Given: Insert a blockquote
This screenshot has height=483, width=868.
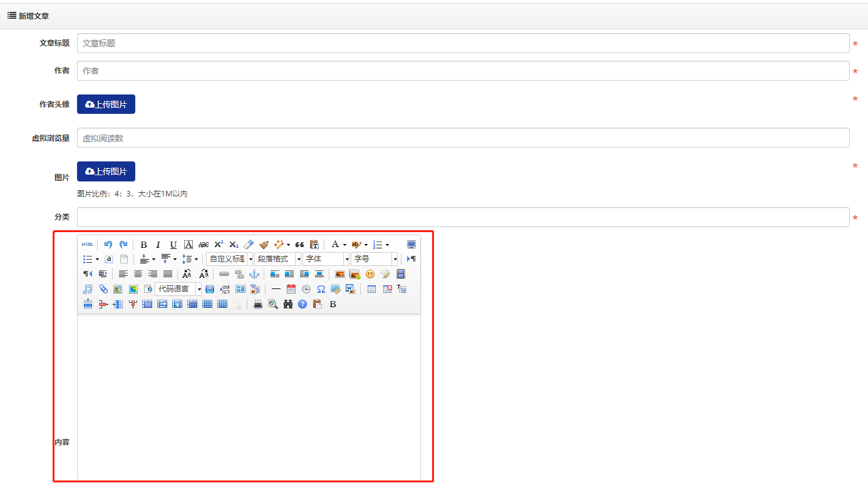Looking at the screenshot, I should coord(299,244).
